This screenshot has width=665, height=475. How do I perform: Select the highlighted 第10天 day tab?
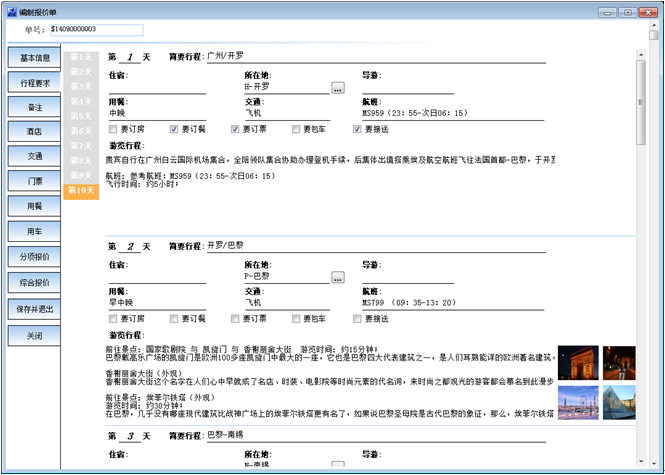pyautogui.click(x=81, y=191)
